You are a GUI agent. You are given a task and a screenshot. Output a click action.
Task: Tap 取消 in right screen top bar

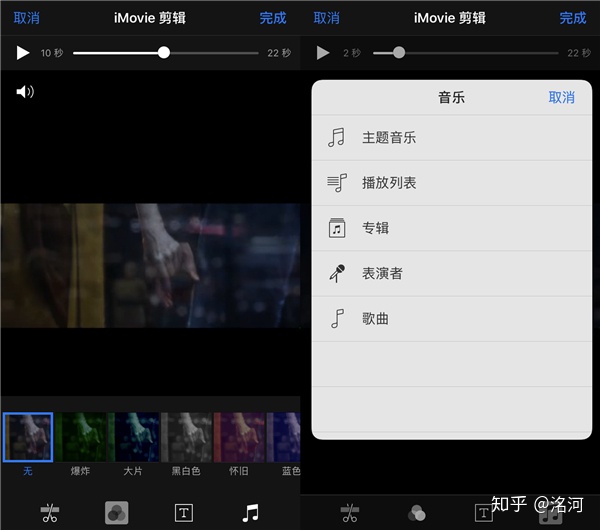click(x=326, y=18)
